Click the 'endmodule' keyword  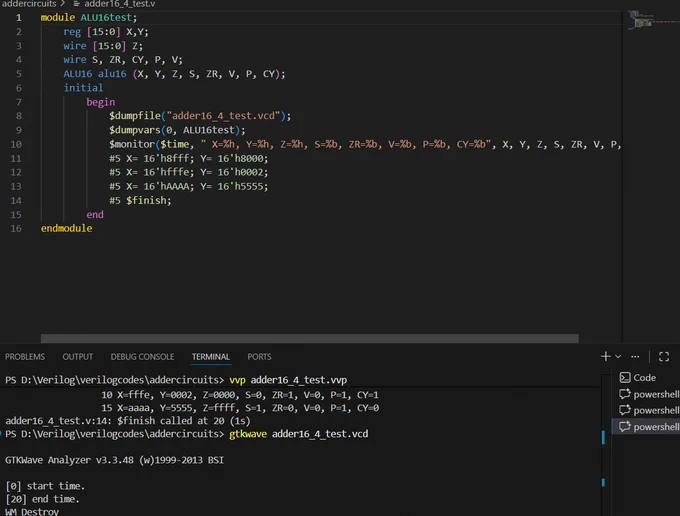coord(66,229)
